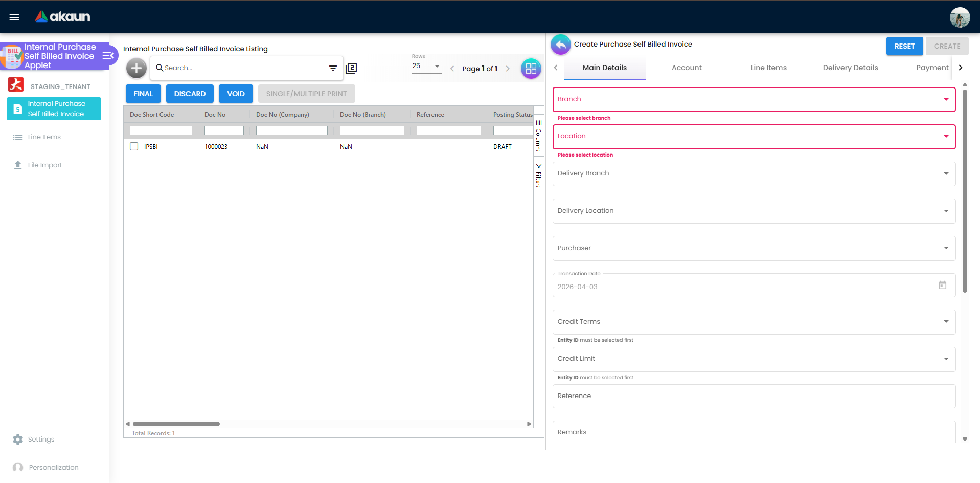
Task: Click the akaun logo
Action: (62, 16)
